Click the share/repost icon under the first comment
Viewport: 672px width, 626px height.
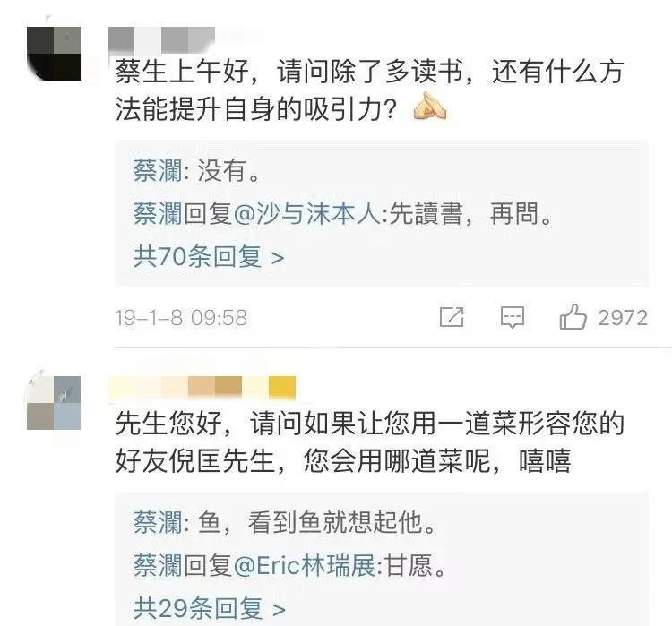(x=452, y=317)
